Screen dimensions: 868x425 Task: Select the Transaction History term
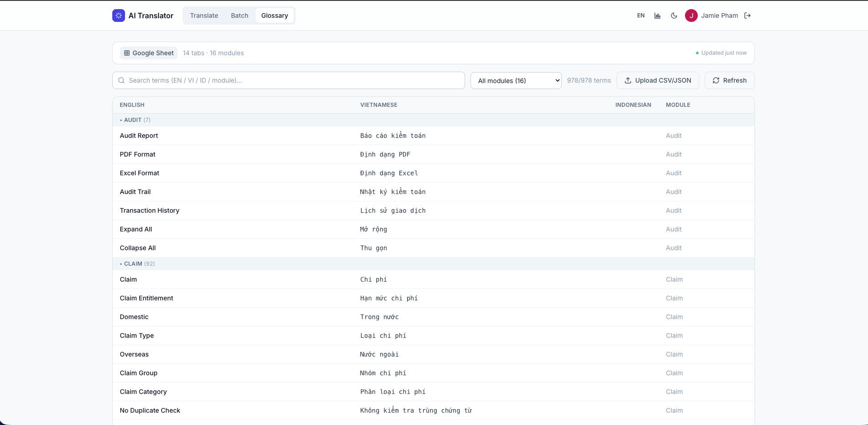pos(150,210)
